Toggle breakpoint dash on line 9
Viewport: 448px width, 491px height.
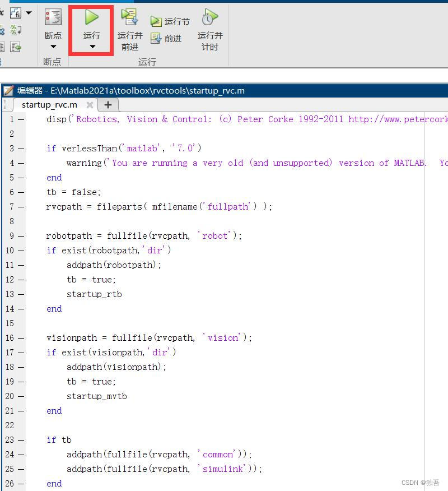tap(21, 236)
